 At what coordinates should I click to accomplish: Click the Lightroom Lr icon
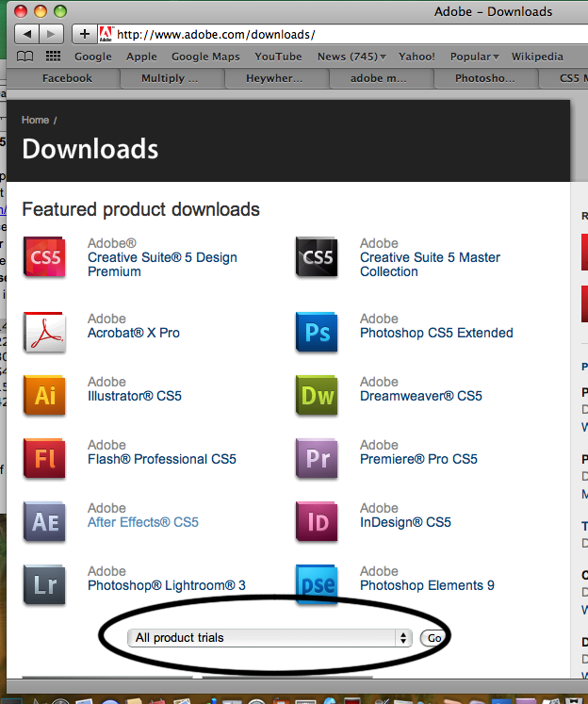44,585
